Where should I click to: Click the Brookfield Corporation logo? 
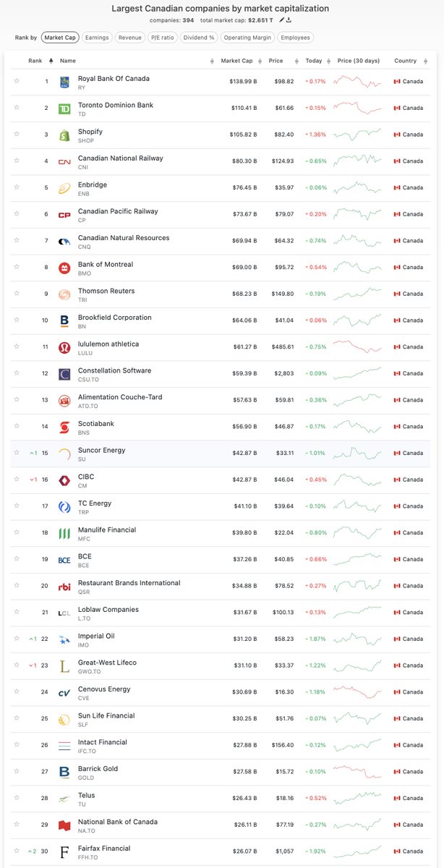pos(64,320)
